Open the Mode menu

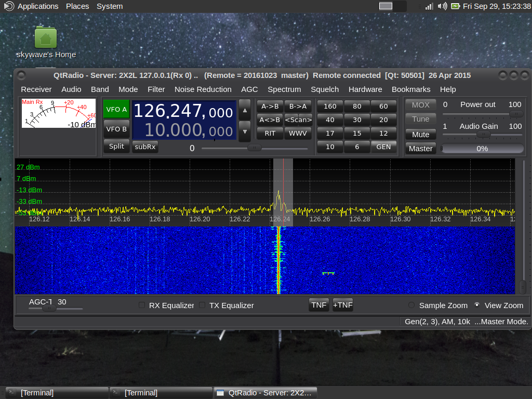[128, 89]
